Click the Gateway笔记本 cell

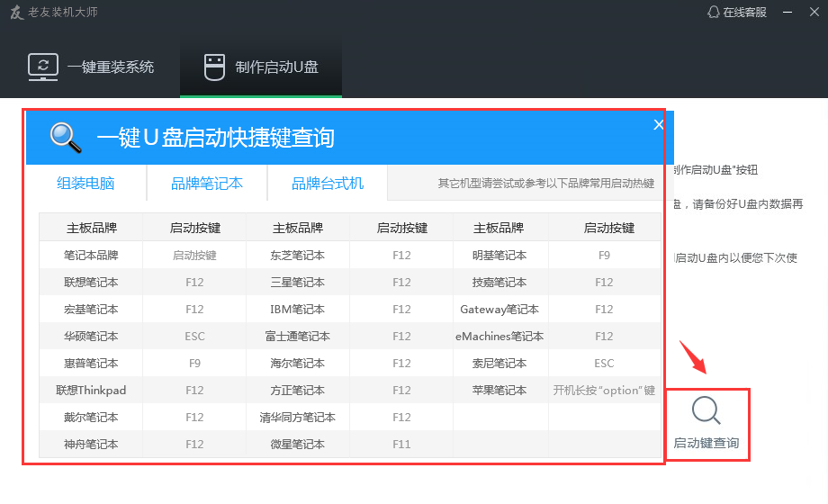[x=499, y=309]
